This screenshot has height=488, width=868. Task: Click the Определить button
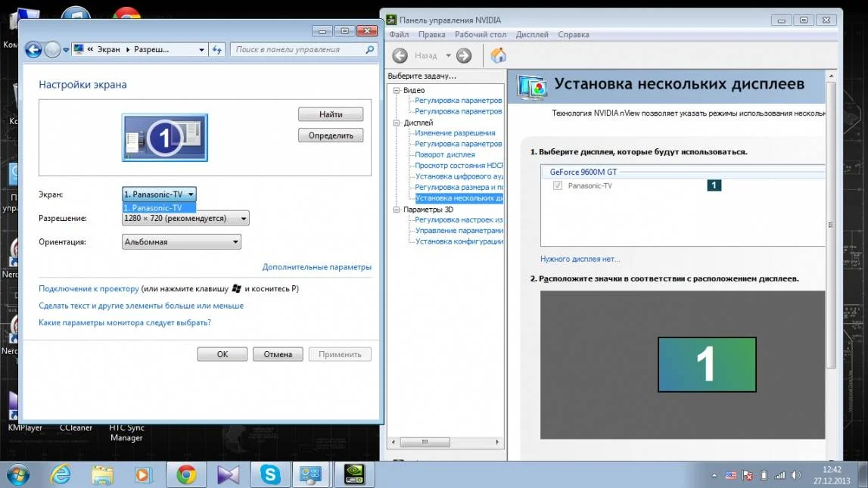click(x=331, y=135)
